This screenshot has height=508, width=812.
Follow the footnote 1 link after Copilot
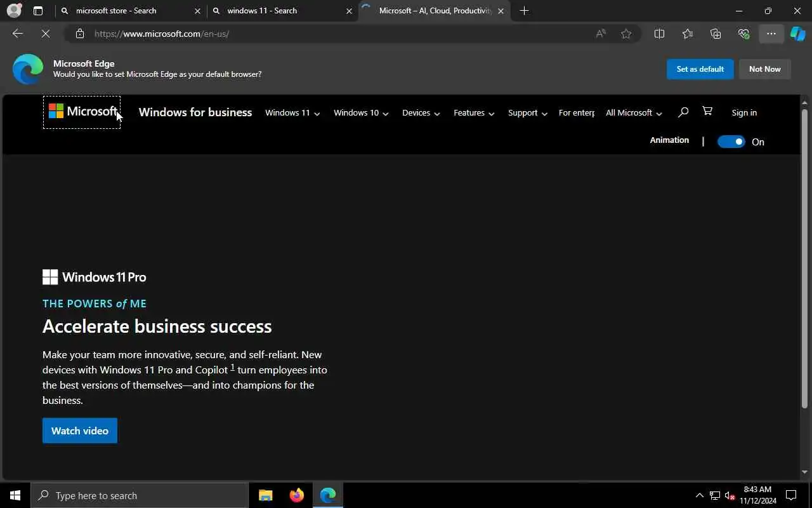pyautogui.click(x=232, y=368)
